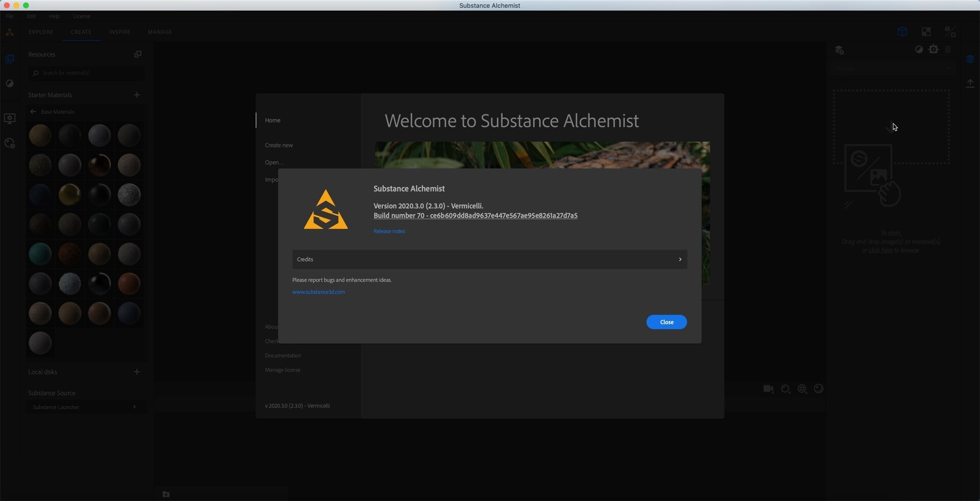Switch to the EXPLORE tab

point(41,32)
